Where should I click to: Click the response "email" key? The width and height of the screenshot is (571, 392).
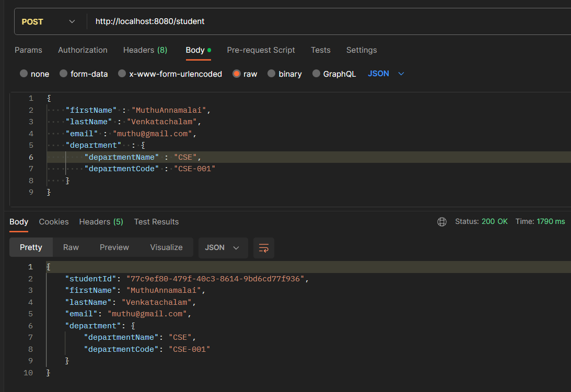point(81,314)
